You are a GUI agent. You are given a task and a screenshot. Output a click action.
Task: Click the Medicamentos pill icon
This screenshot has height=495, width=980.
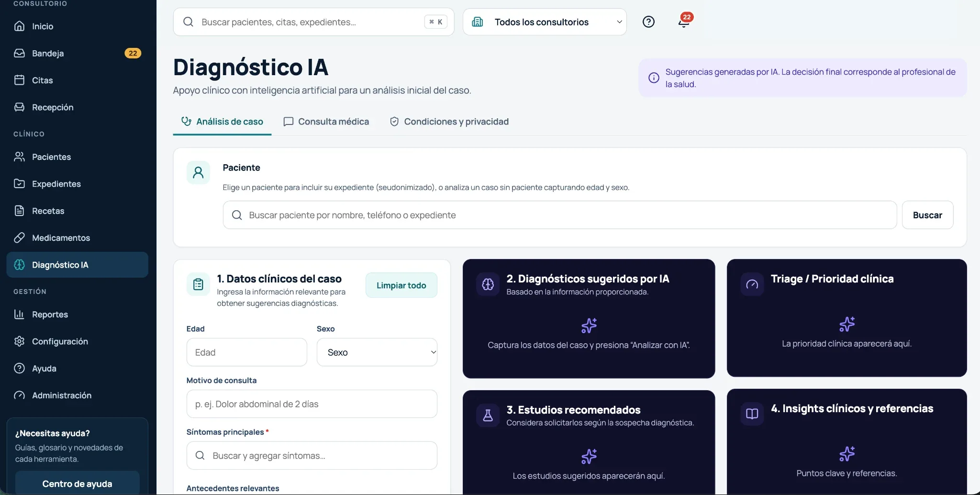(x=19, y=237)
